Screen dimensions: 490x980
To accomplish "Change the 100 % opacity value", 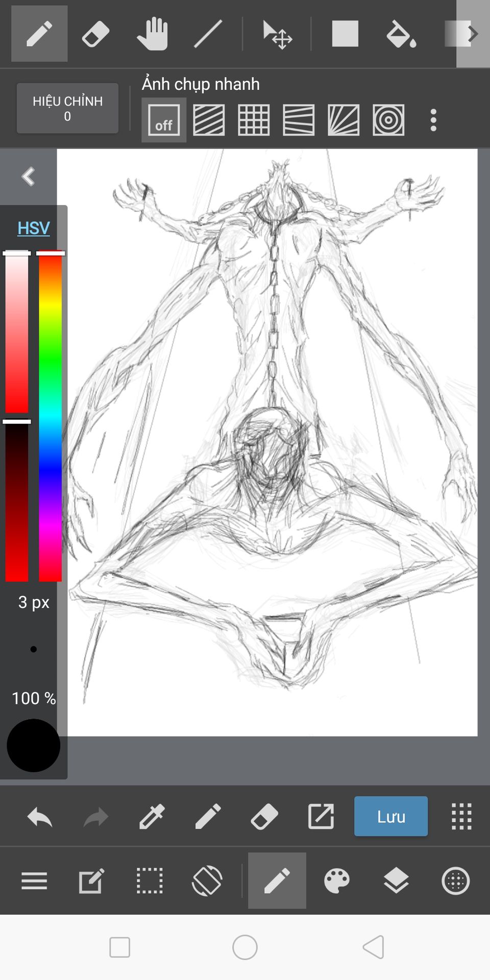I will point(34,698).
